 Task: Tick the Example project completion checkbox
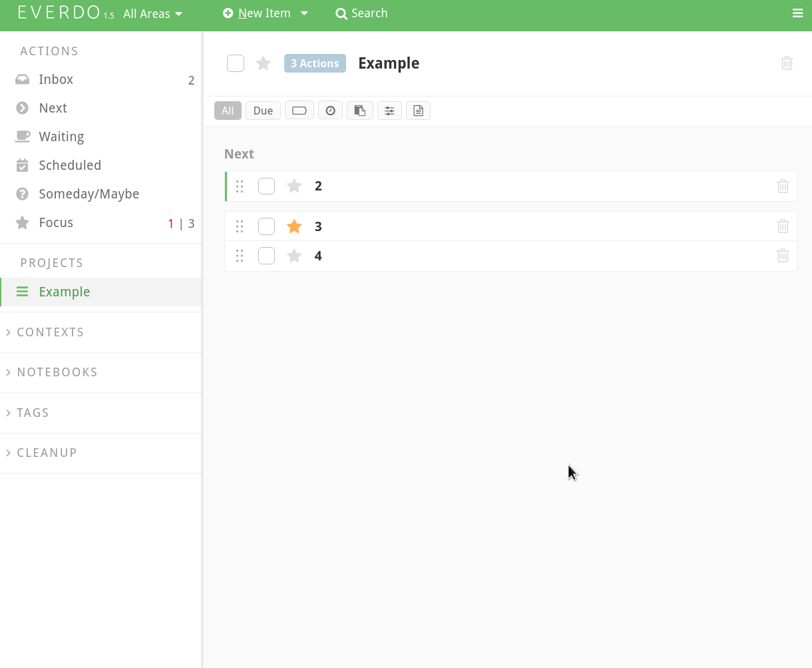tap(236, 63)
